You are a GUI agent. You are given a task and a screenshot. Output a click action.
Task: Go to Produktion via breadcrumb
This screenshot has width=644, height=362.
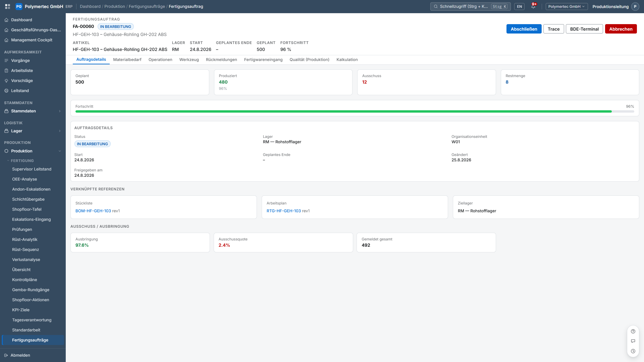(114, 6)
